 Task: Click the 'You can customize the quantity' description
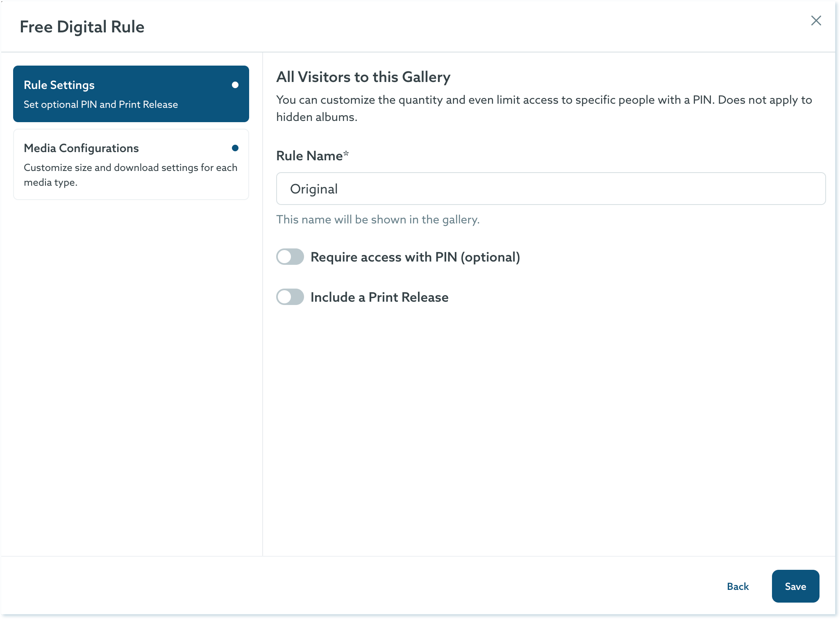click(544, 109)
